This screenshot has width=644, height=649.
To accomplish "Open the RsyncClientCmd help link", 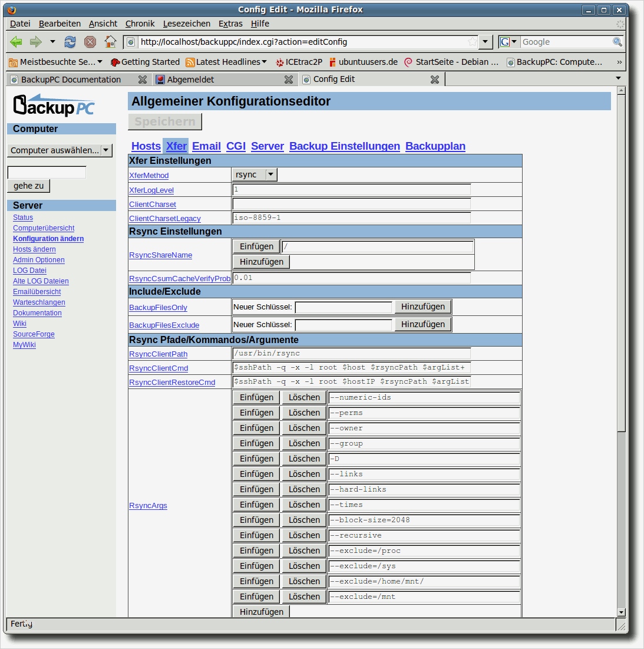I will click(x=158, y=368).
